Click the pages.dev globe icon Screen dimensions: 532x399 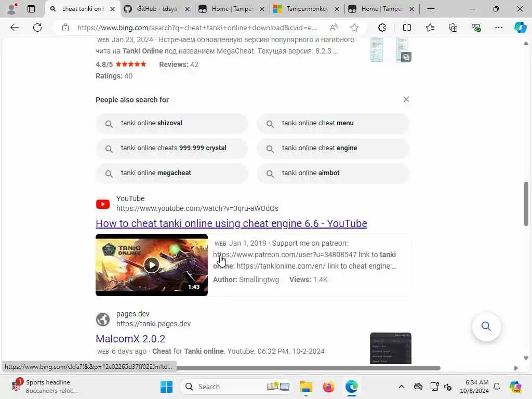pos(103,320)
